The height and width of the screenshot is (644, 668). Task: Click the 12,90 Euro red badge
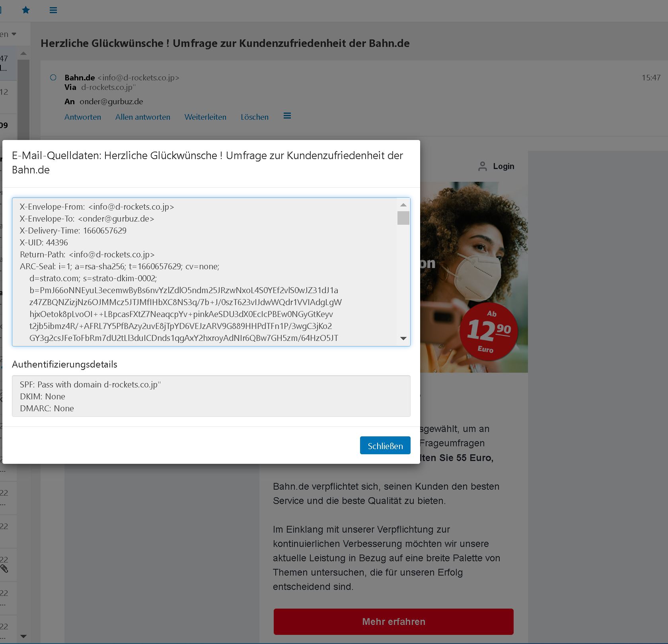click(x=489, y=331)
